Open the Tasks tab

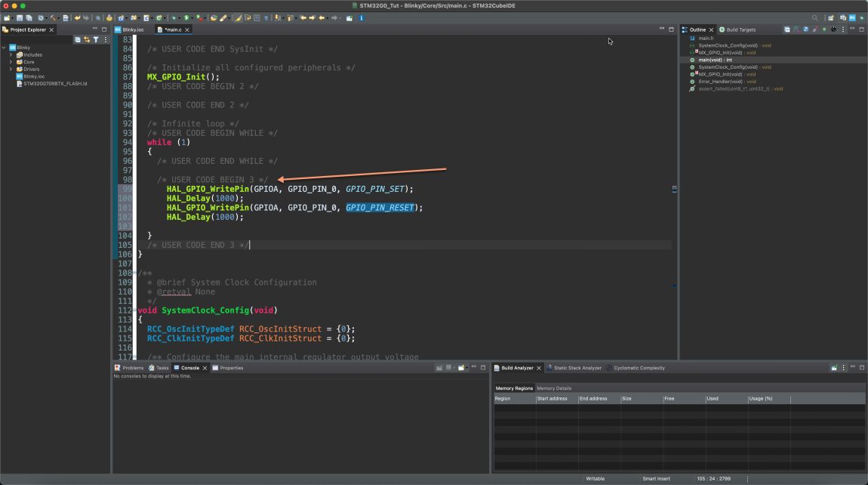tap(159, 367)
